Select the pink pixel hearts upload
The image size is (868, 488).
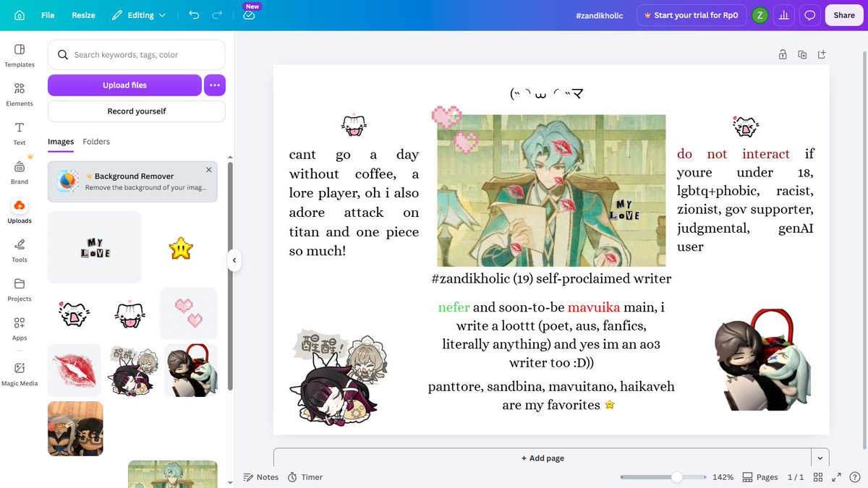pos(188,313)
